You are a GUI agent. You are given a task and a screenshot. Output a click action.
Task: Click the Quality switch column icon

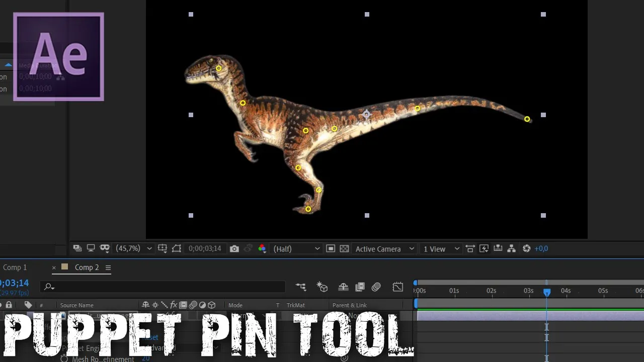click(164, 305)
